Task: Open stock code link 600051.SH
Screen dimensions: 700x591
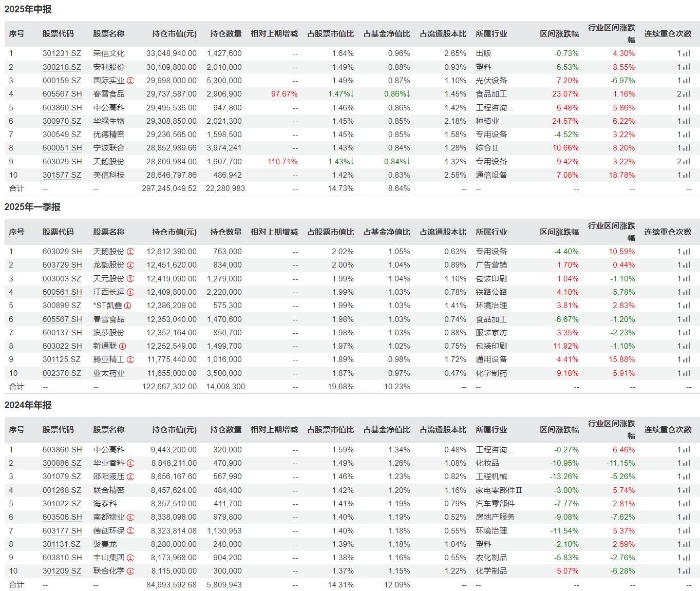Action: (62, 148)
